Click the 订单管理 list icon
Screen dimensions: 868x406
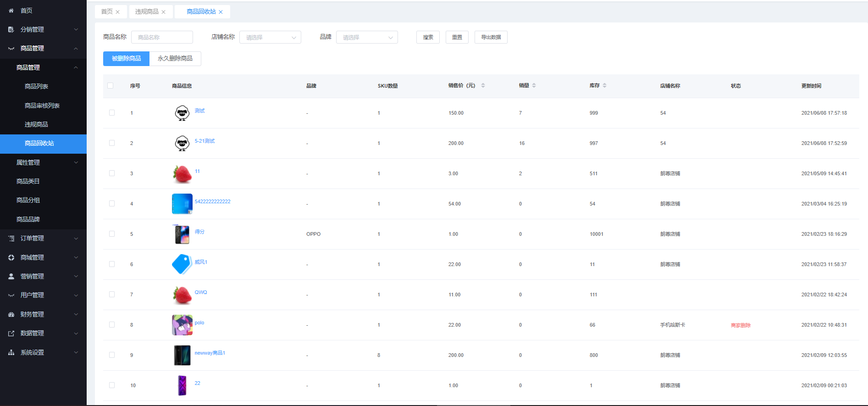click(11, 239)
